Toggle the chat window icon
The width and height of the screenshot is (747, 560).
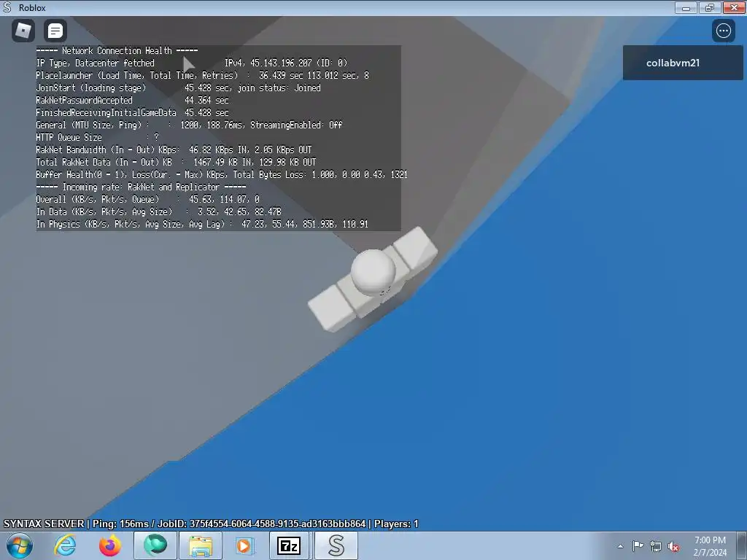click(55, 31)
